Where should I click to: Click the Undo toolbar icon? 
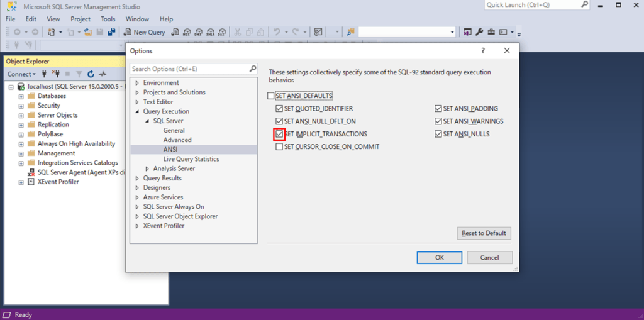point(277,32)
